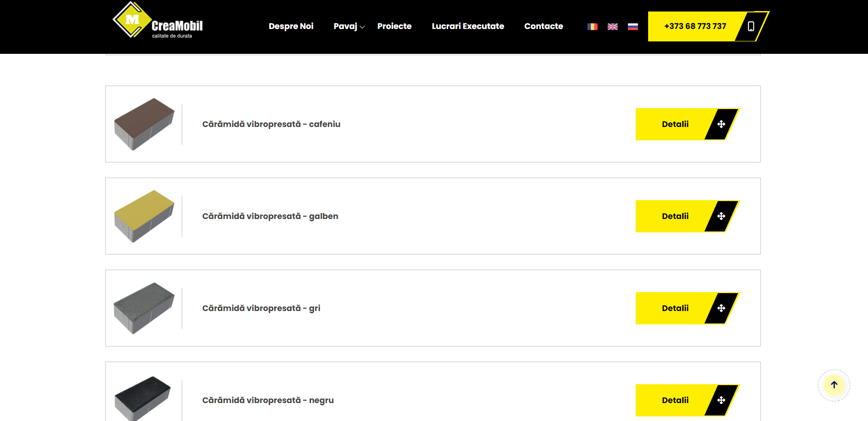868x421 pixels.
Task: Click the expand icon on gri row
Action: [x=721, y=308]
